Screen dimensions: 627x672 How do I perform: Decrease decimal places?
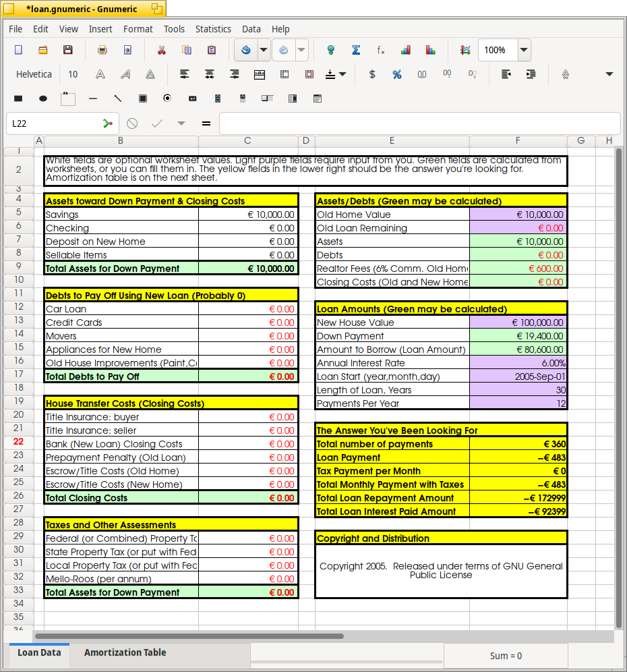tap(472, 75)
